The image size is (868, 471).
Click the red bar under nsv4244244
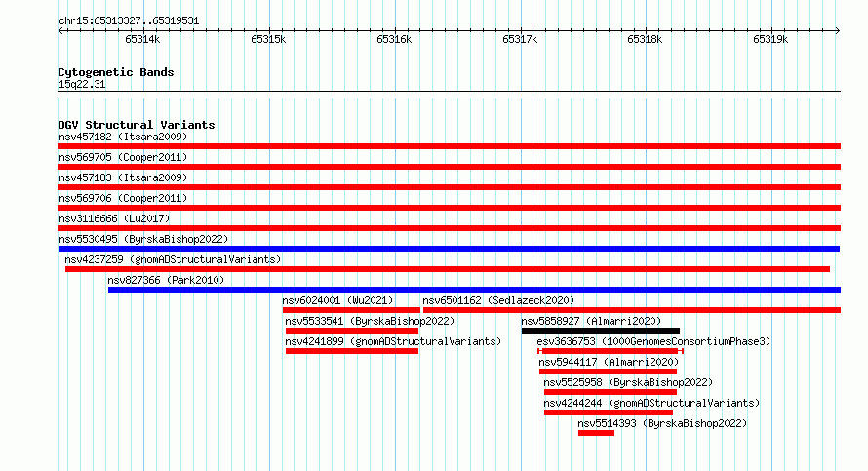tap(609, 412)
